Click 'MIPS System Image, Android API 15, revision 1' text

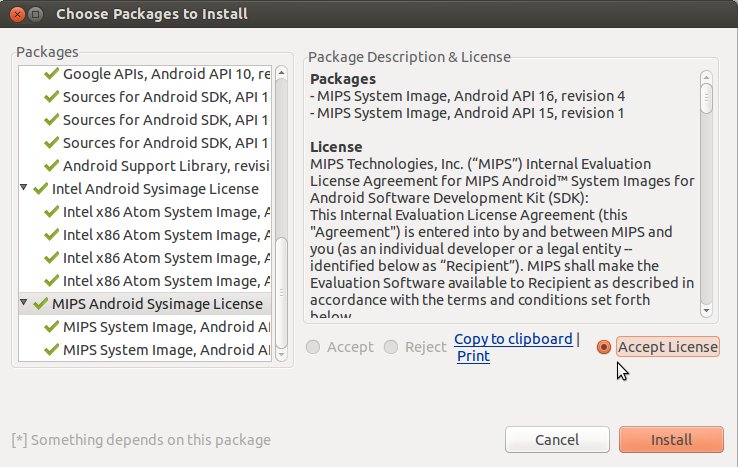(471, 113)
